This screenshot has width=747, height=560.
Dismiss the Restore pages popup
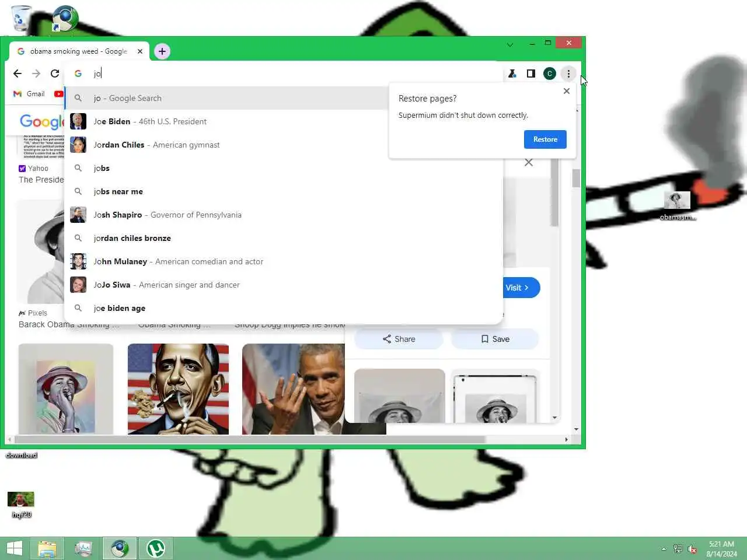567,91
